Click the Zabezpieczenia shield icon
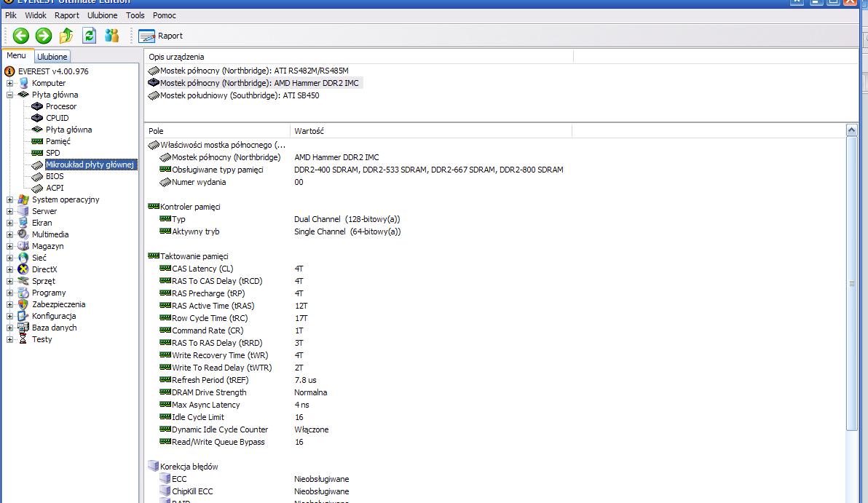 point(23,304)
